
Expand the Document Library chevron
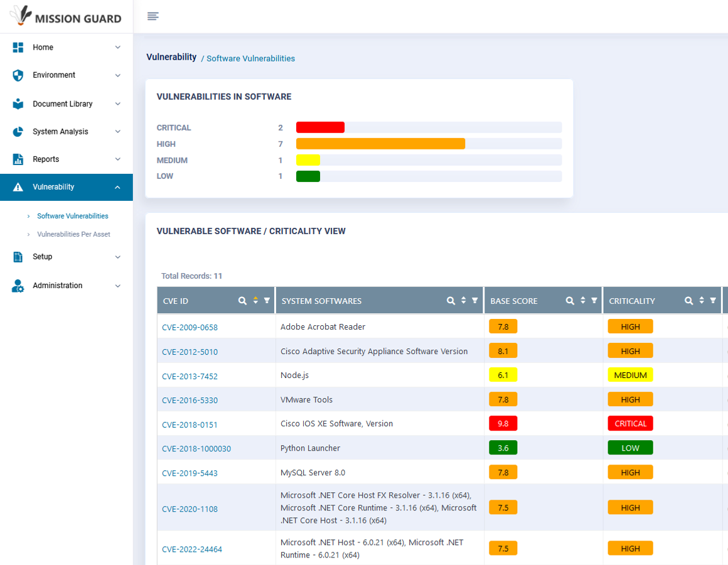click(x=118, y=104)
